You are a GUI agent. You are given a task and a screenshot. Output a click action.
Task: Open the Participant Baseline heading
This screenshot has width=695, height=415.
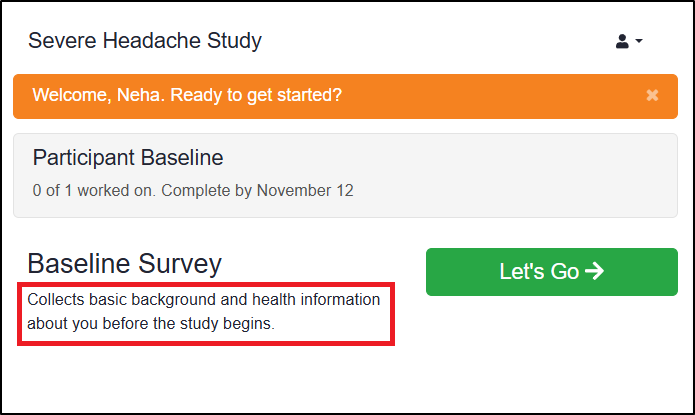128,158
